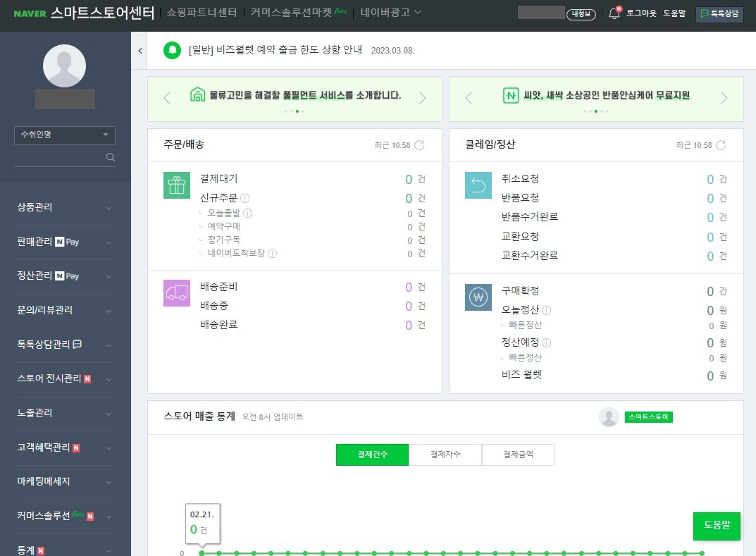The width and height of the screenshot is (756, 556).
Task: Open sidebar search via the magnifier icon
Action: 110,157
